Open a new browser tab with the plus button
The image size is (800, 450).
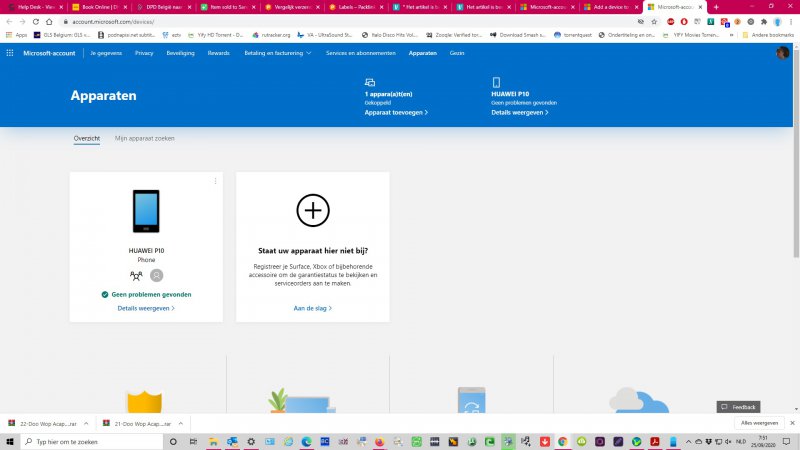click(x=716, y=7)
